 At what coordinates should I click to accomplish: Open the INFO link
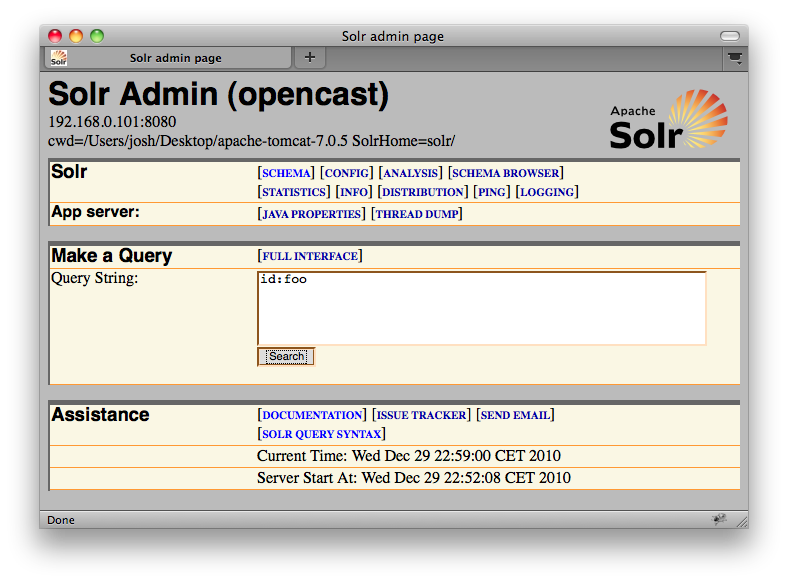pyautogui.click(x=354, y=192)
